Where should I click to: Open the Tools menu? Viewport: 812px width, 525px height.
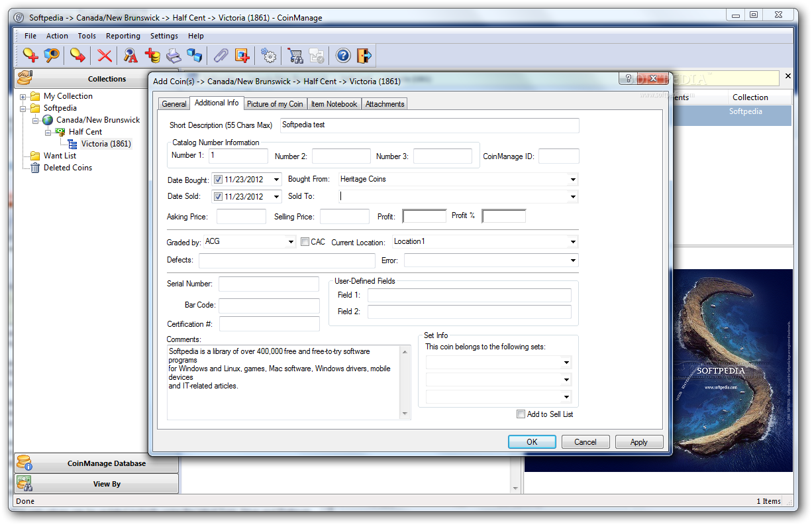(87, 36)
